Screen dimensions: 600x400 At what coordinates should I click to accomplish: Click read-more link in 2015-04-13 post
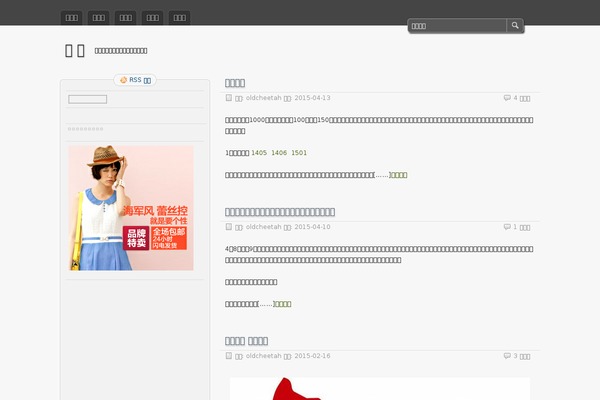pos(399,175)
